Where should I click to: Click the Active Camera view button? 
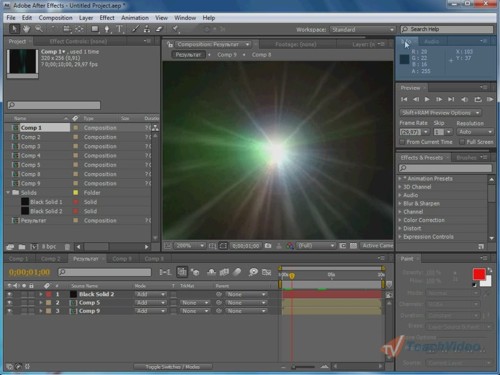(377, 246)
